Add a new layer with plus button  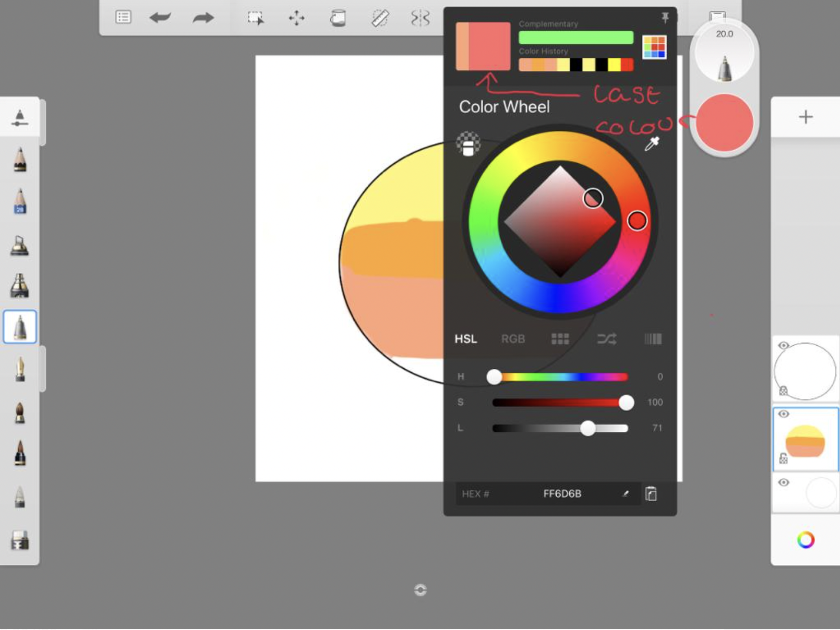pyautogui.click(x=806, y=117)
